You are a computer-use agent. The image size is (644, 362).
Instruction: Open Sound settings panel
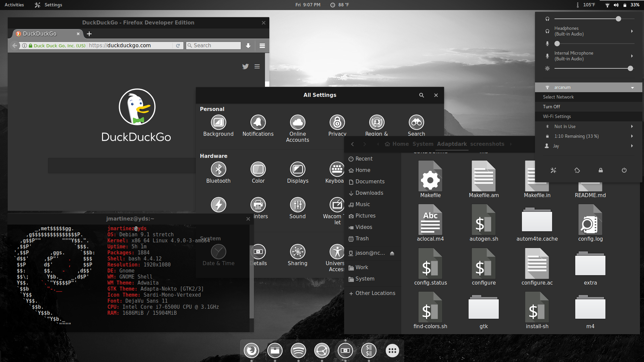pyautogui.click(x=298, y=208)
